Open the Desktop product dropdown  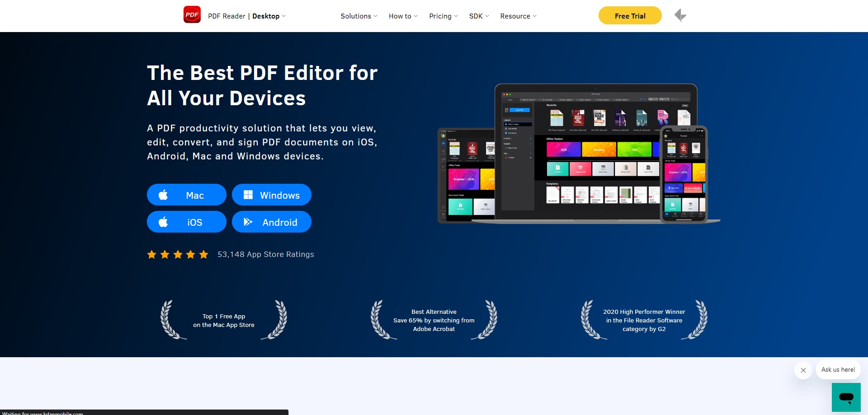pos(269,16)
